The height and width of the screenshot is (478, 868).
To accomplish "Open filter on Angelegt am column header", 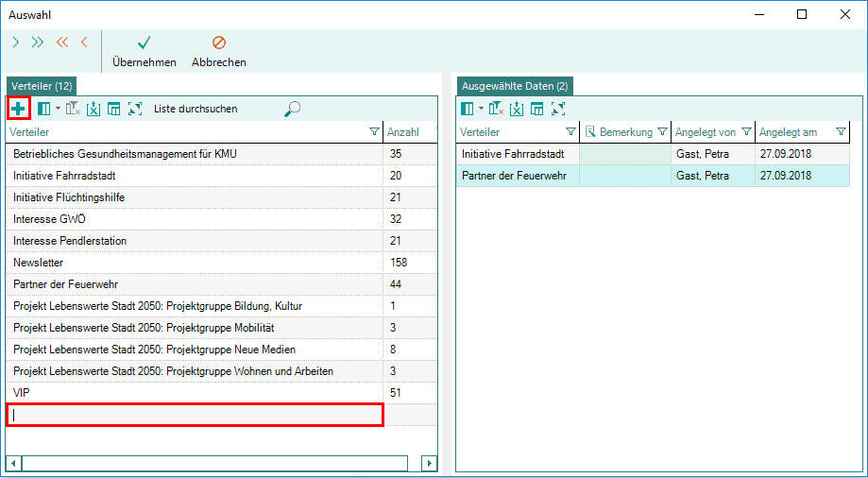I will [841, 132].
